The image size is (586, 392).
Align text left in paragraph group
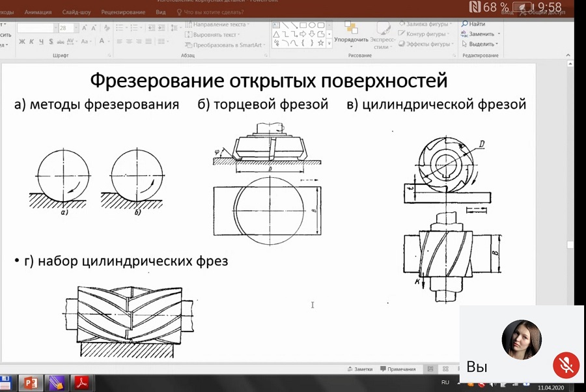tap(120, 42)
